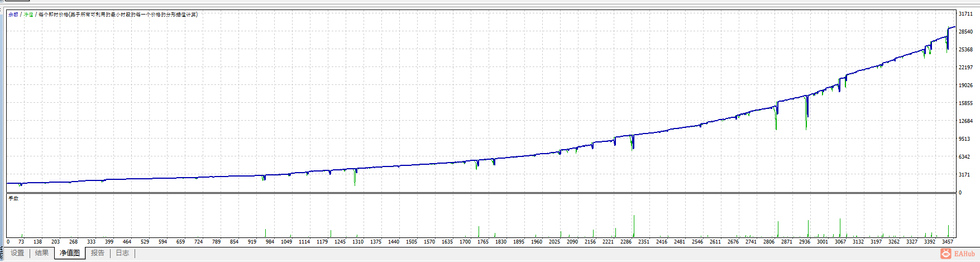The image size is (980, 262).
Task: Select the 净值图 tab
Action: 70,253
